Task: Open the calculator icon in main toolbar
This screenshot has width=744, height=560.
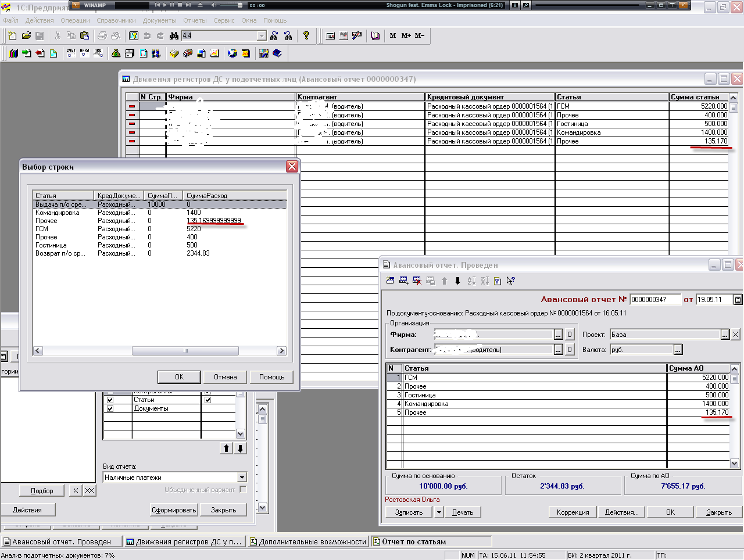Action: (x=330, y=36)
